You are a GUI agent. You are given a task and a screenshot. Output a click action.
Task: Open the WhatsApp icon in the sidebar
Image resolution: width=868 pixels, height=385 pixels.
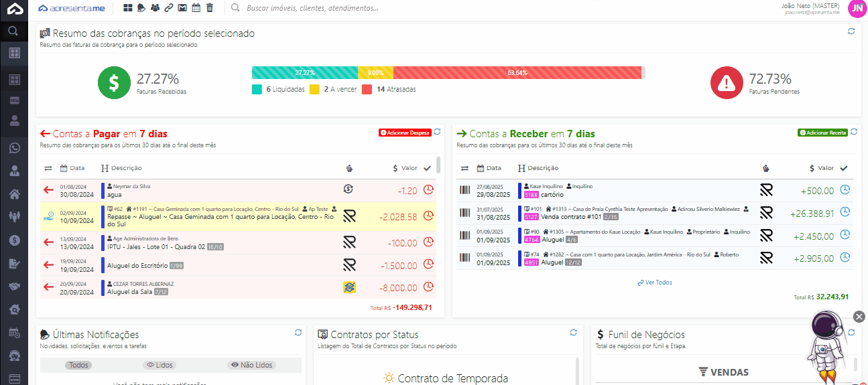pyautogui.click(x=14, y=148)
